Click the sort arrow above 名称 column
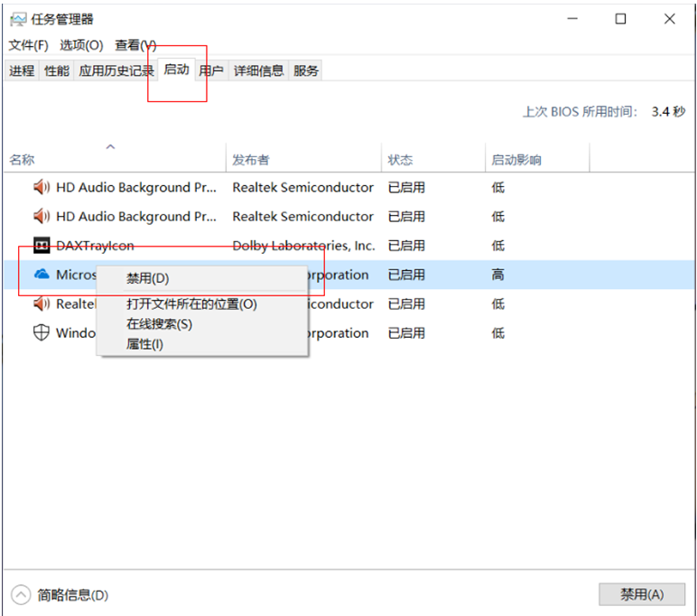 coord(110,146)
